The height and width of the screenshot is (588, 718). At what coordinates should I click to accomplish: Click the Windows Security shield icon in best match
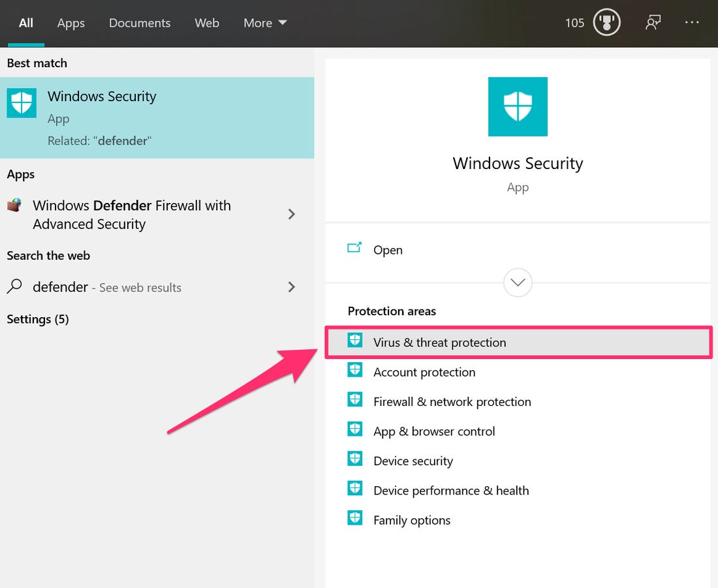(x=22, y=103)
